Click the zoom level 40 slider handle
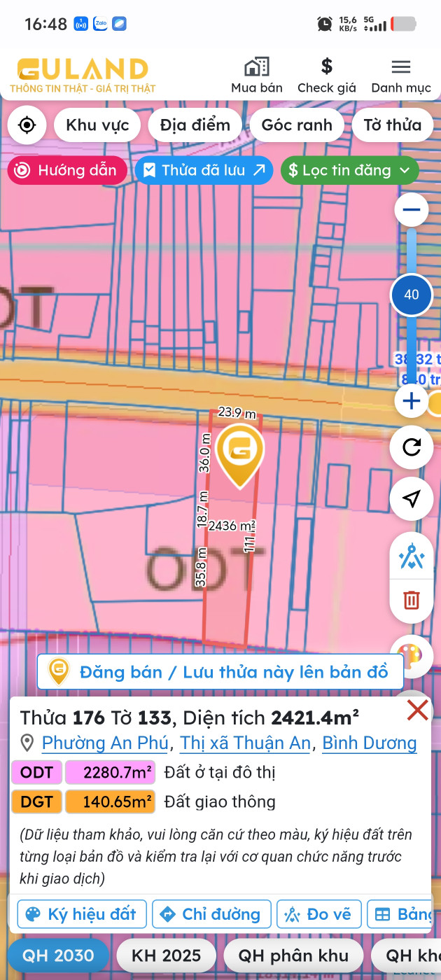The width and height of the screenshot is (441, 980). point(412,295)
